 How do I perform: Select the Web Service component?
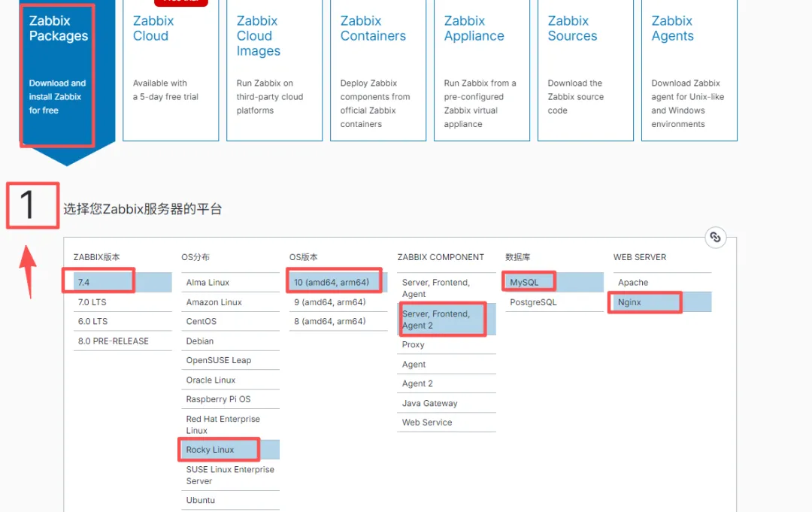[x=447, y=423]
